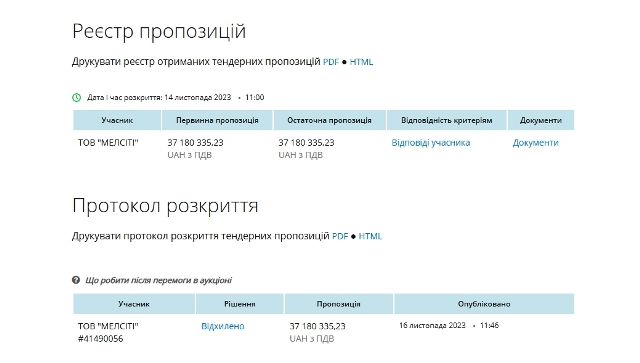The image size is (640, 363).
Task: Open PDF of the disclosure protocol
Action: tap(340, 236)
